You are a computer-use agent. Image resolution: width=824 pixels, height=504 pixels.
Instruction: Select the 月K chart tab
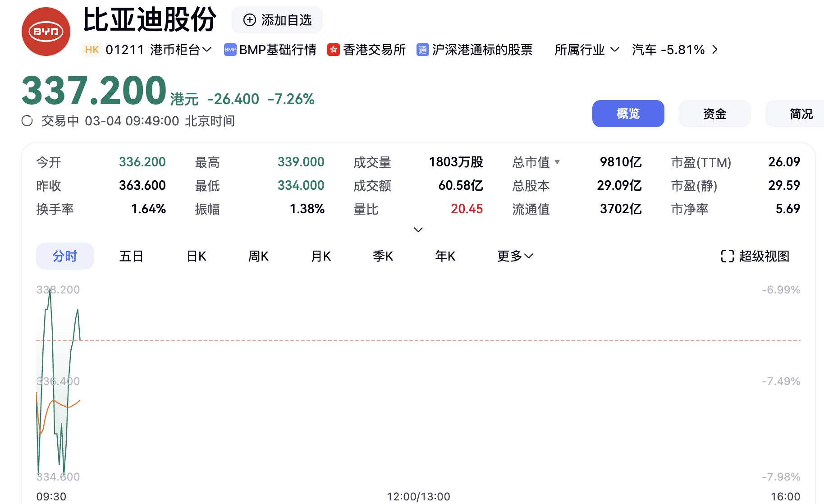(x=321, y=256)
